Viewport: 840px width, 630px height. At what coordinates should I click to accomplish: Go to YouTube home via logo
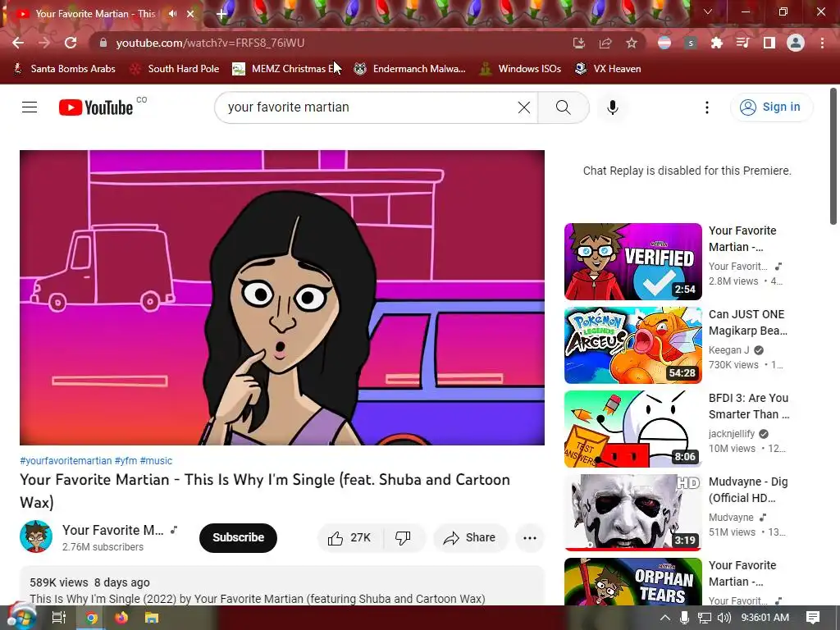pos(96,107)
